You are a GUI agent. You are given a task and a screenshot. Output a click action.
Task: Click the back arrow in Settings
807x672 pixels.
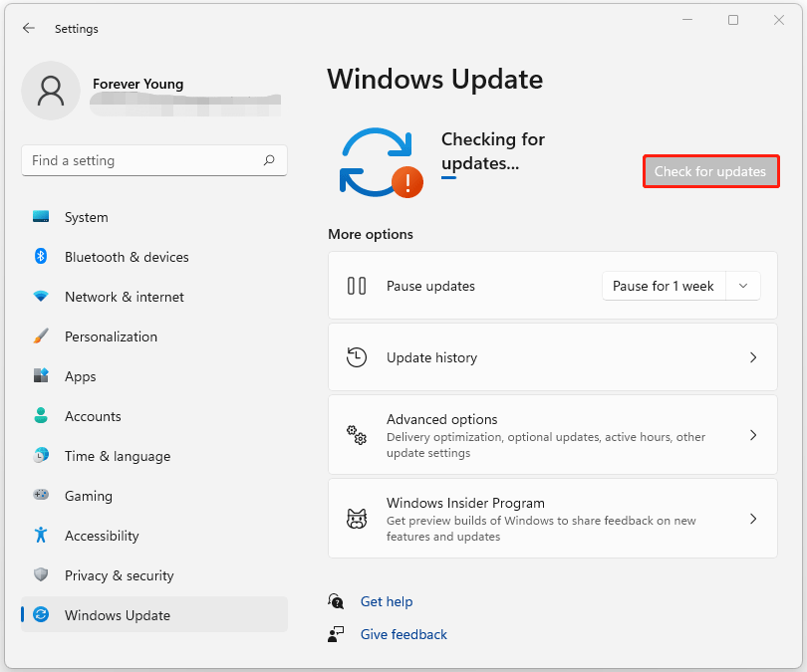28,28
